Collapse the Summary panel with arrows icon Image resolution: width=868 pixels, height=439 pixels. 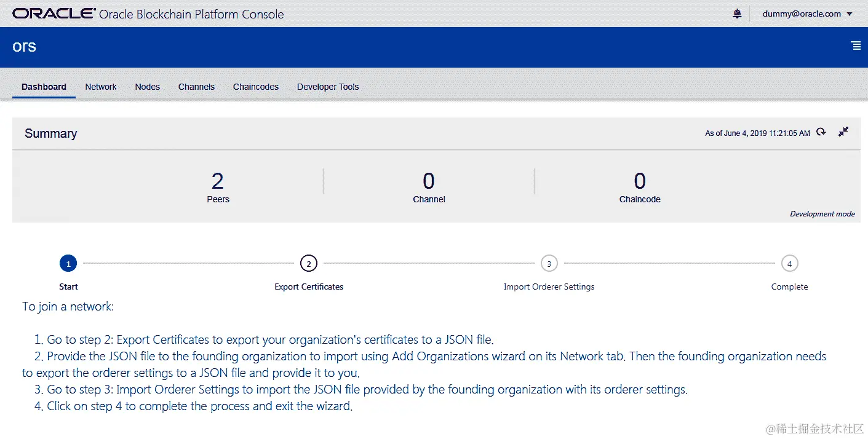point(843,132)
